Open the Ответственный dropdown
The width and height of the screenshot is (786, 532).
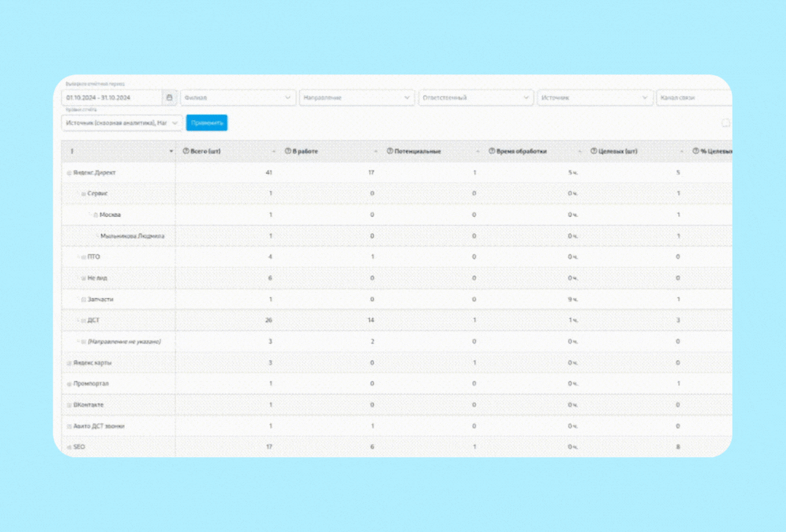475,98
